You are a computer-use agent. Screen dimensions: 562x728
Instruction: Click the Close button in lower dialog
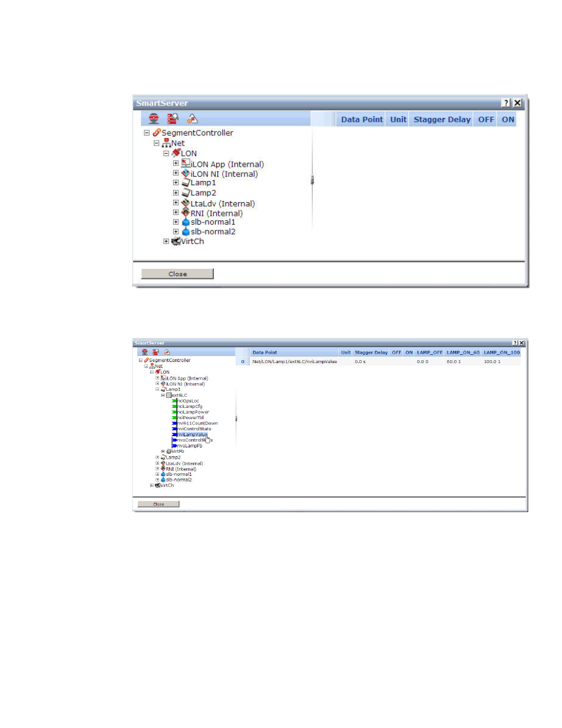(x=158, y=504)
